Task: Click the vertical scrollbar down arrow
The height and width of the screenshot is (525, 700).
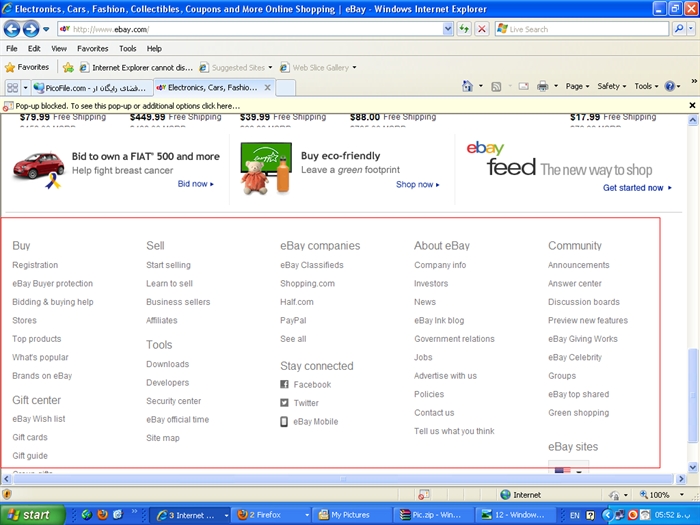Action: (x=692, y=467)
